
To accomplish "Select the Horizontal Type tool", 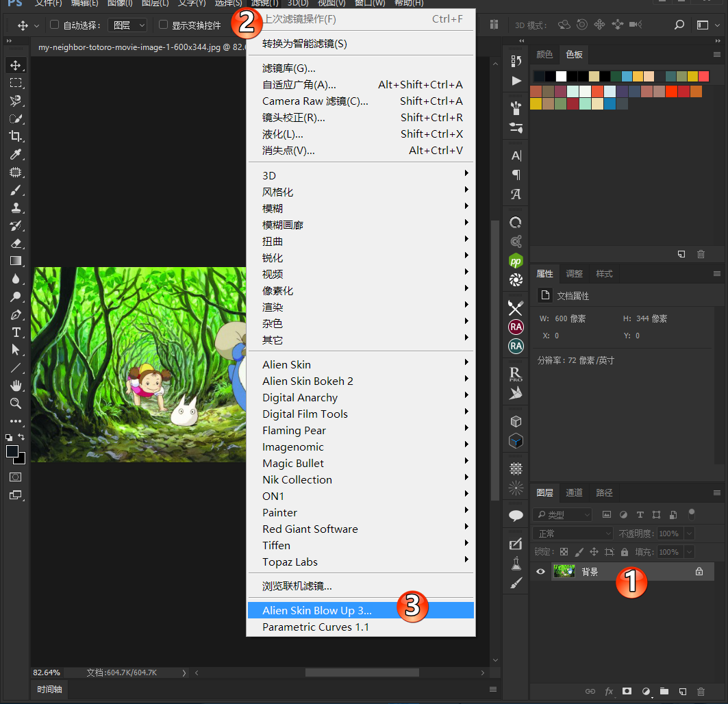I will coord(15,332).
